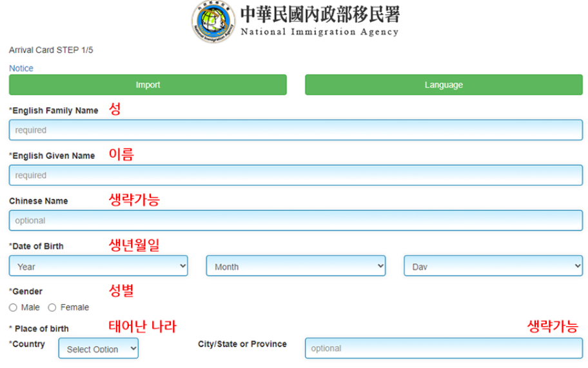Focus the City/State or Province field
The image size is (588, 368).
click(x=444, y=348)
